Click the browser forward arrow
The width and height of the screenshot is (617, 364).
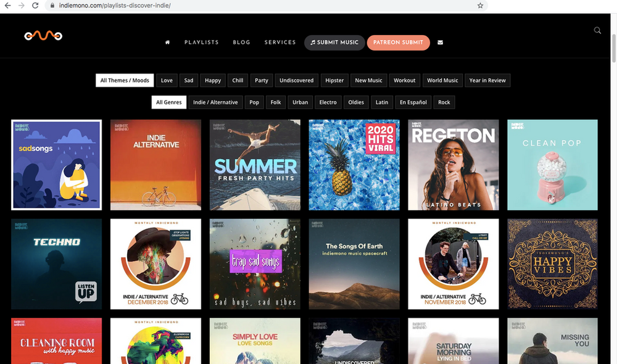pyautogui.click(x=21, y=6)
